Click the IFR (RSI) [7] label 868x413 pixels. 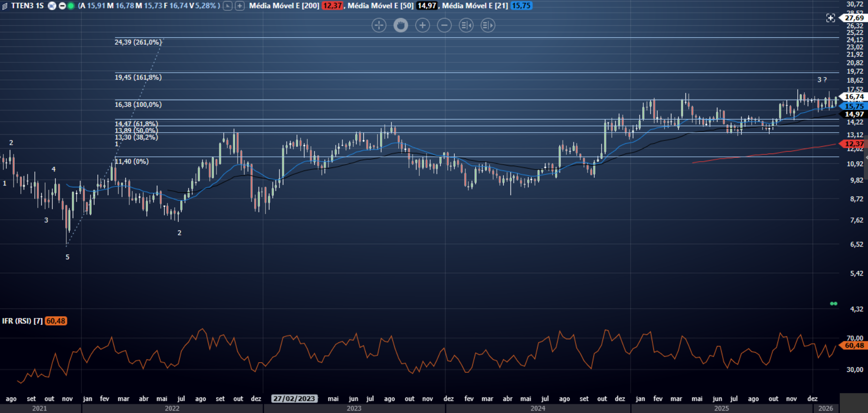(22, 321)
